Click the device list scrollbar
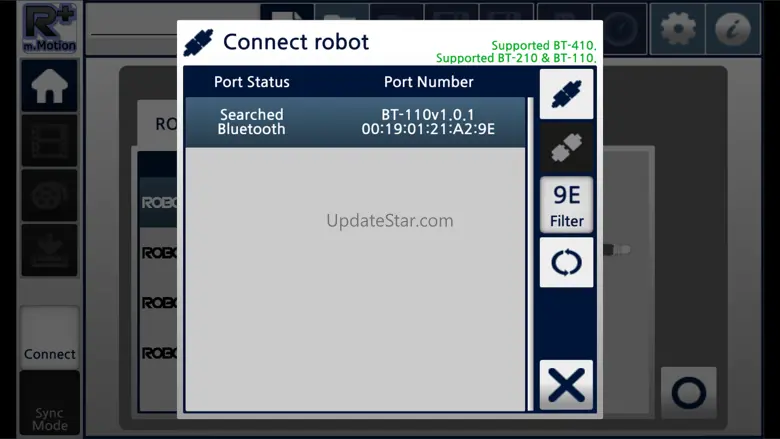This screenshot has width=780, height=439. [530, 254]
